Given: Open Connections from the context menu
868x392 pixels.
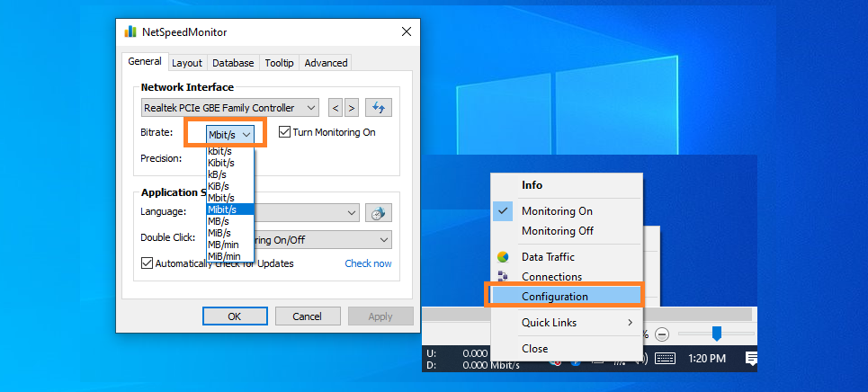Looking at the screenshot, I should point(567,276).
